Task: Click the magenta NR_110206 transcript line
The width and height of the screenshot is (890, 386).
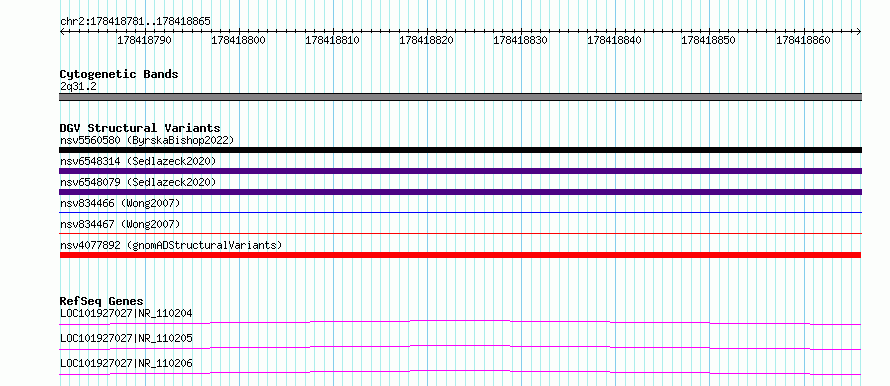Action: [460, 371]
